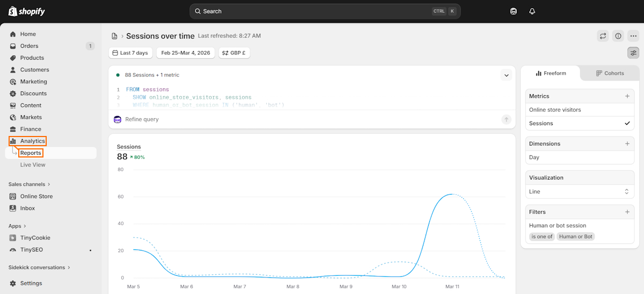Expand the Sales channels section

[30, 184]
